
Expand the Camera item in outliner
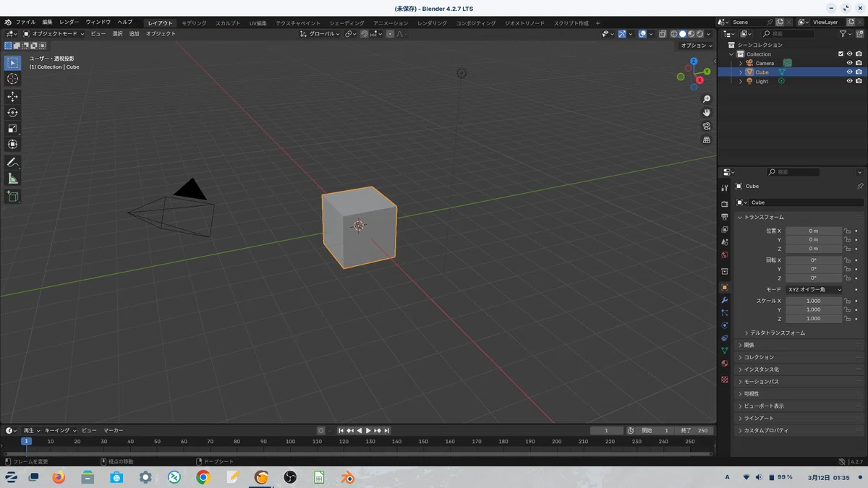(740, 63)
